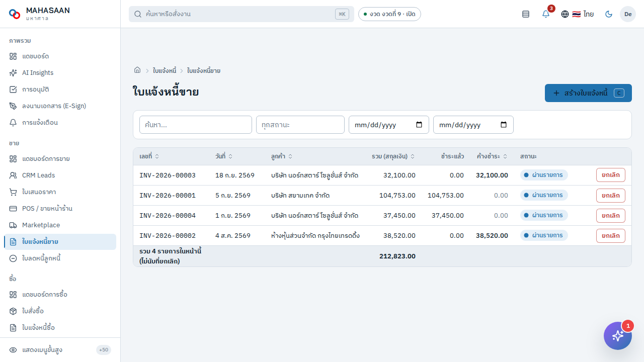Open the calendar picker on first date field
Viewport: 644px width, 362px height.
coord(419,125)
